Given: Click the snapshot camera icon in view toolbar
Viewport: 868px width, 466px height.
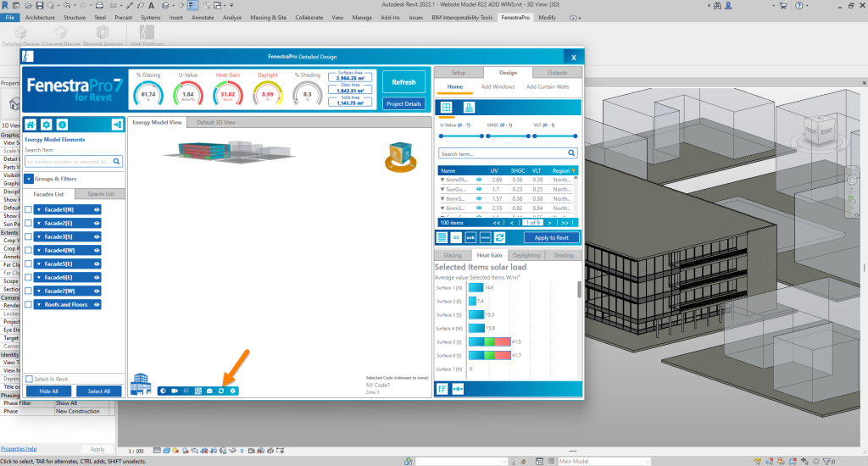Looking at the screenshot, I should 209,391.
